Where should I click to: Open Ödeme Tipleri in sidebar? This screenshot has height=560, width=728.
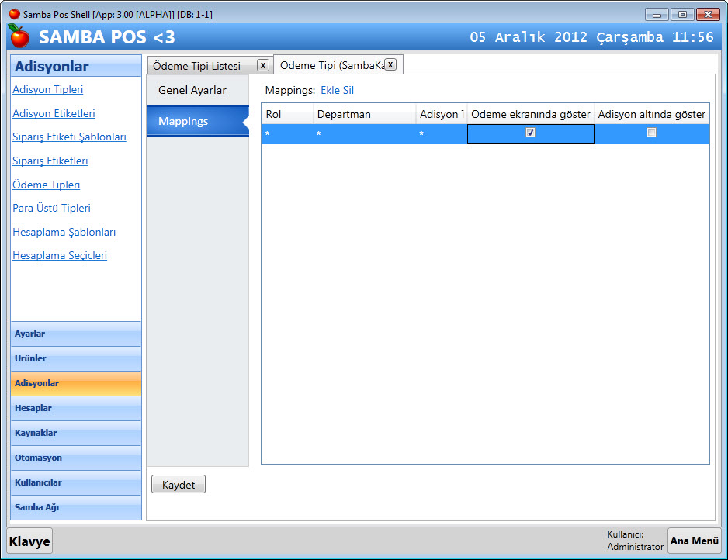pos(46,185)
